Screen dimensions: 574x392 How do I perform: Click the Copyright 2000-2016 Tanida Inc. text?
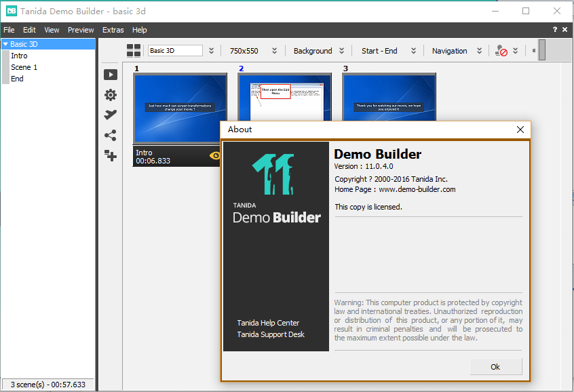[x=391, y=179]
